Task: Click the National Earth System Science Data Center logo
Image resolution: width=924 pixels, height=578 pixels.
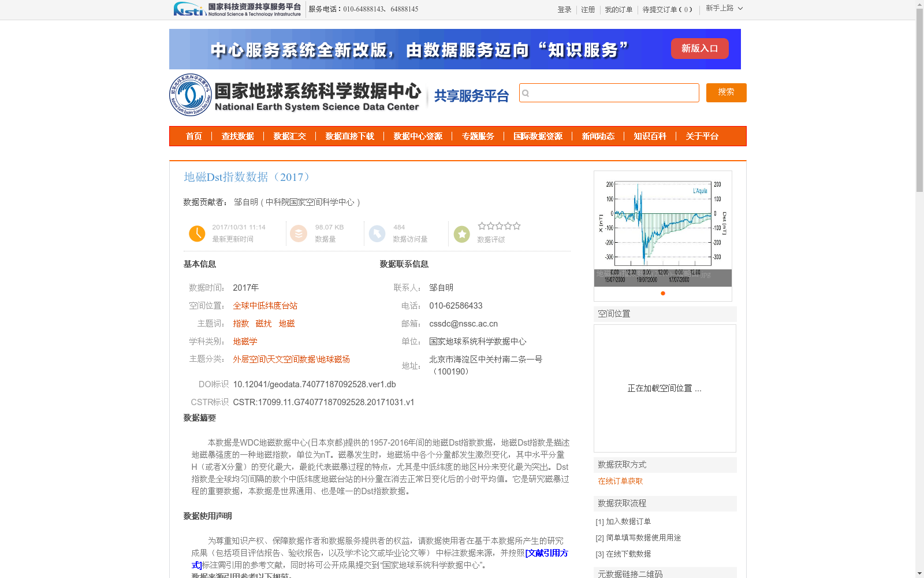Action: click(295, 95)
